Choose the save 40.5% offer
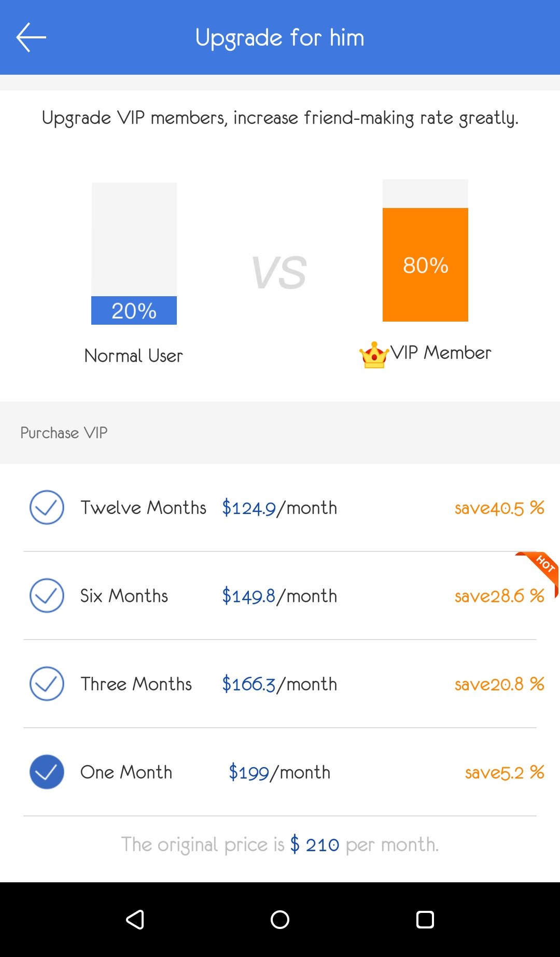Screen dimensions: 560x957 pyautogui.click(x=499, y=508)
